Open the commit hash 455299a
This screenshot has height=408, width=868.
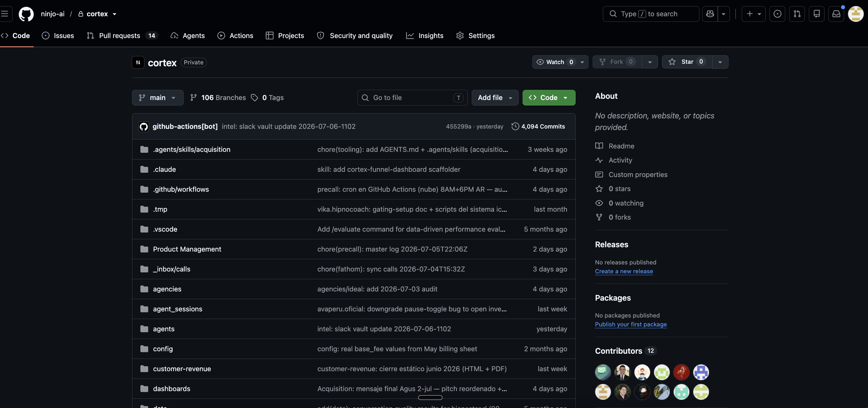[x=458, y=126]
